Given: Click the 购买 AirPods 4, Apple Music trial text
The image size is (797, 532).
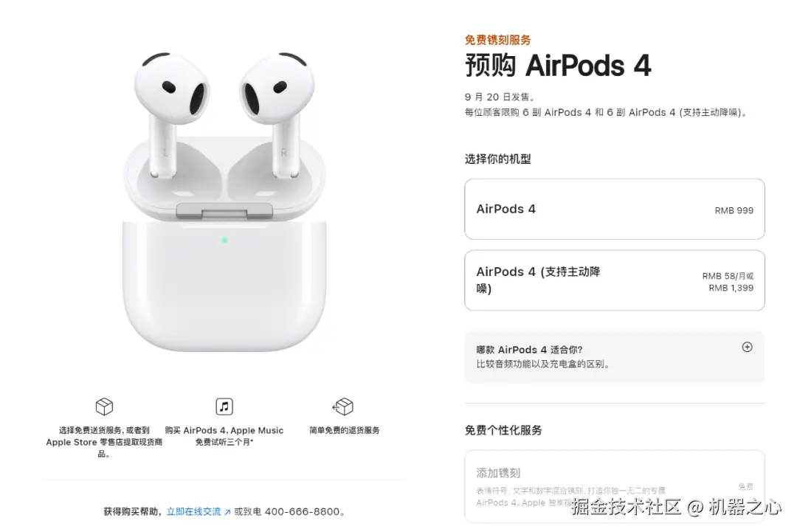Looking at the screenshot, I should pos(224,436).
